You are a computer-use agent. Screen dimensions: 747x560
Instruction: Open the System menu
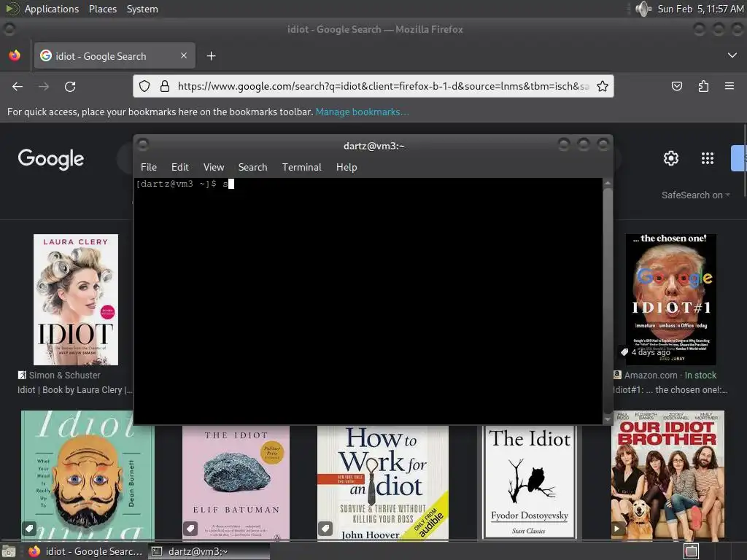(x=142, y=9)
